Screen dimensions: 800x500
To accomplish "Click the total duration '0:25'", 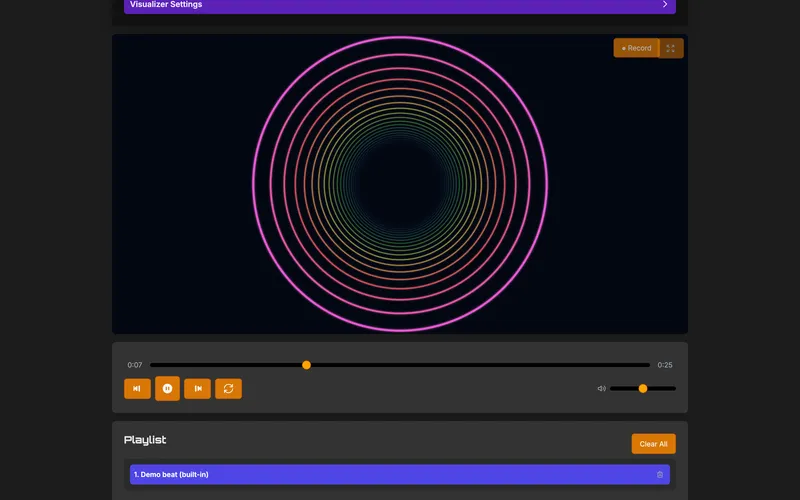I will tap(665, 365).
